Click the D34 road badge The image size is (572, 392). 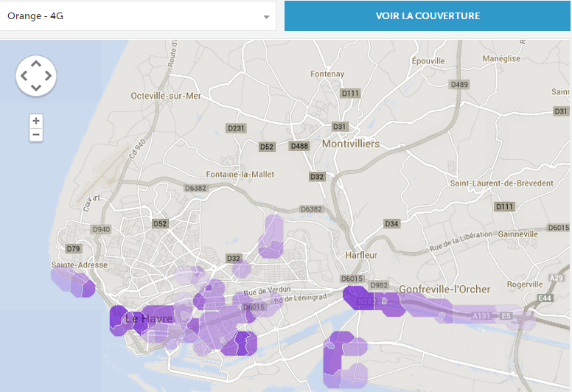(392, 223)
